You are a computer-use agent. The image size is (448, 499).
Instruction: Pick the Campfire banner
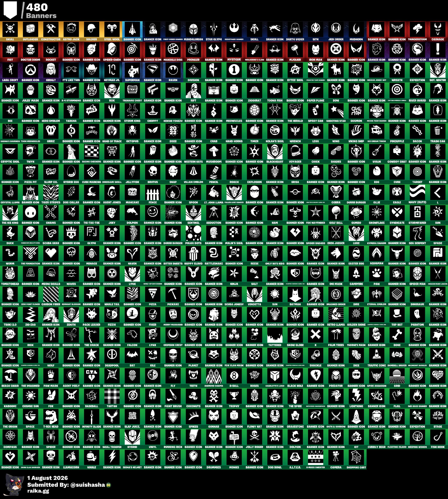point(356,276)
